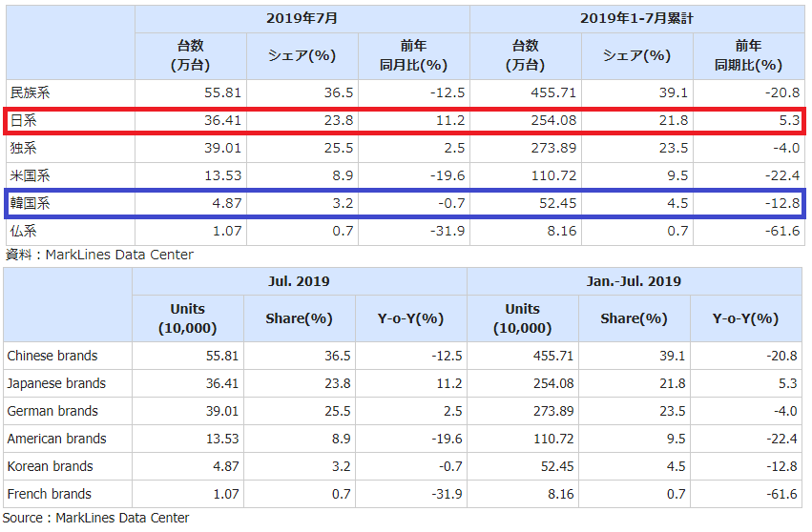Click the "前年同期比(%)" column header
Viewport: 812px width, 532px height.
(748, 55)
